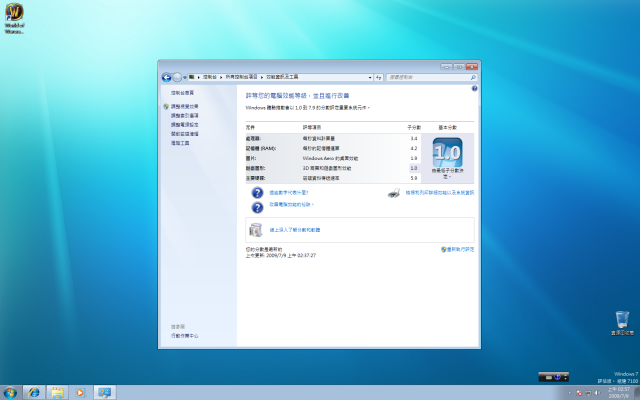Open Help with the blue question icon
The width and height of the screenshot is (640, 400).
(x=474, y=88)
